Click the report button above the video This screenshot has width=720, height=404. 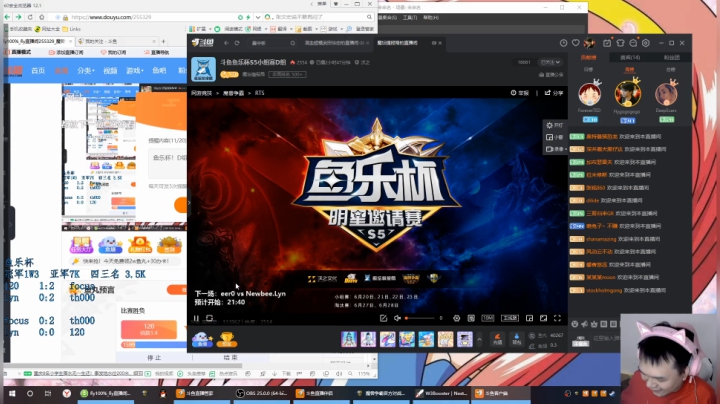tap(520, 93)
